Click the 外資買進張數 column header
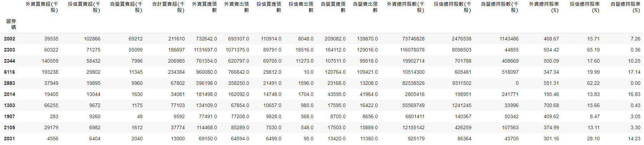This screenshot has height=145, width=644. click(204, 7)
